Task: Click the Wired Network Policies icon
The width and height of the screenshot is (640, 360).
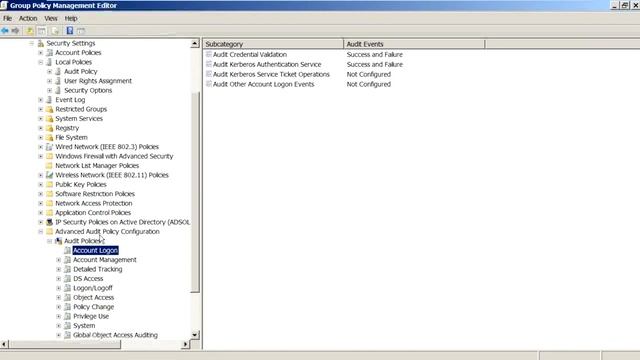Action: (49, 147)
